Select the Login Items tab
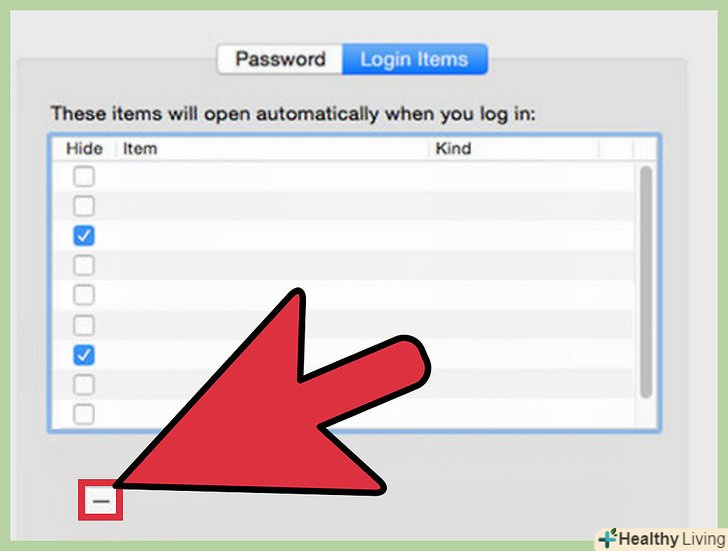This screenshot has height=551, width=728. [415, 59]
